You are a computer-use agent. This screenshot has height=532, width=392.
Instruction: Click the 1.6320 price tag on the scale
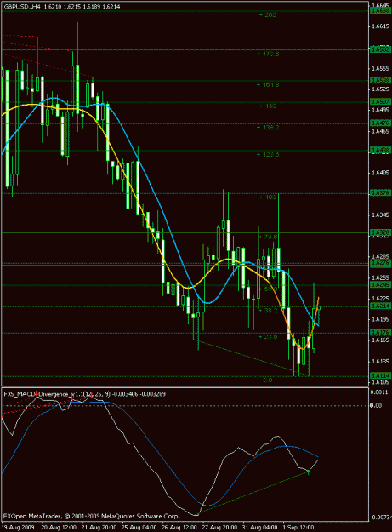tap(381, 232)
